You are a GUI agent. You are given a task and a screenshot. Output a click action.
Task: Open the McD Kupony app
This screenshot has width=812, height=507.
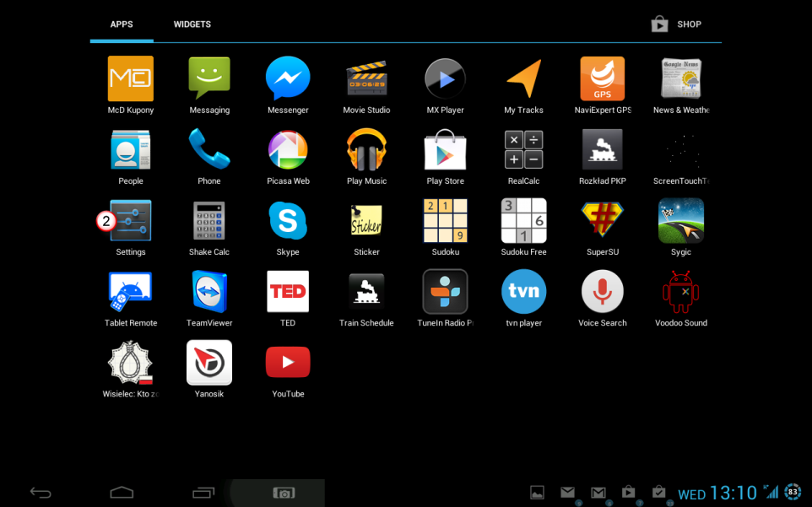click(x=131, y=78)
